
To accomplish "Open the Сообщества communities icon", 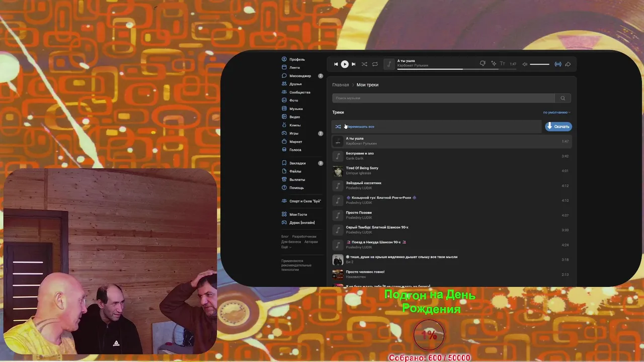I will pos(284,93).
